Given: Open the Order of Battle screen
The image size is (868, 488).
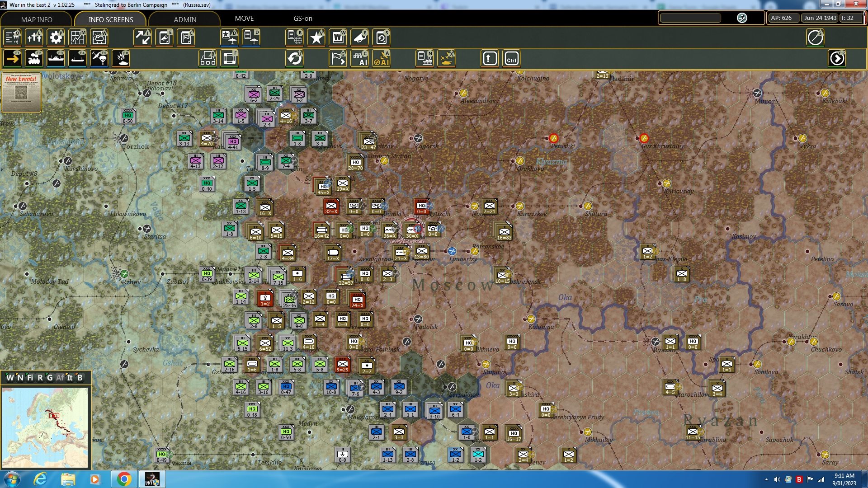Looking at the screenshot, I should 12,38.
